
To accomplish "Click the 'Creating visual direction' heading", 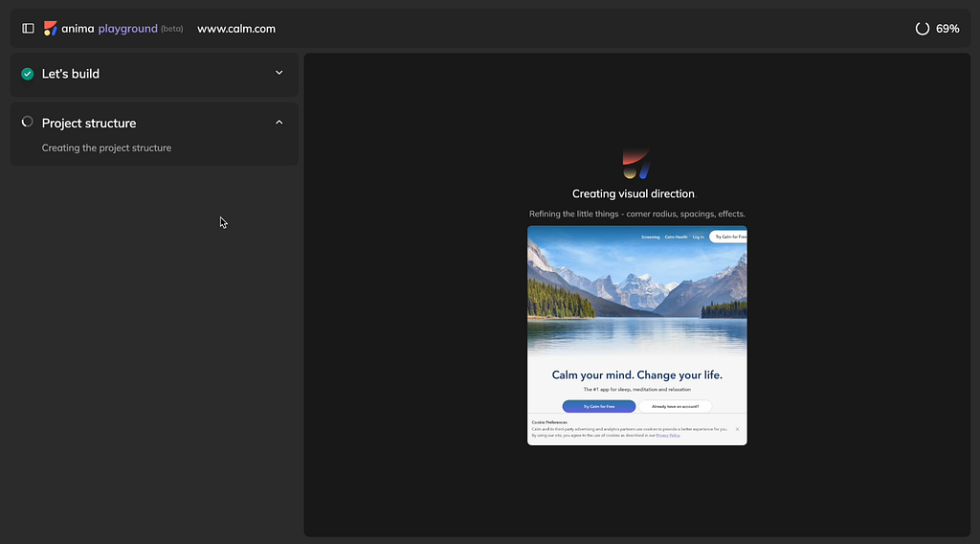I will tap(634, 193).
